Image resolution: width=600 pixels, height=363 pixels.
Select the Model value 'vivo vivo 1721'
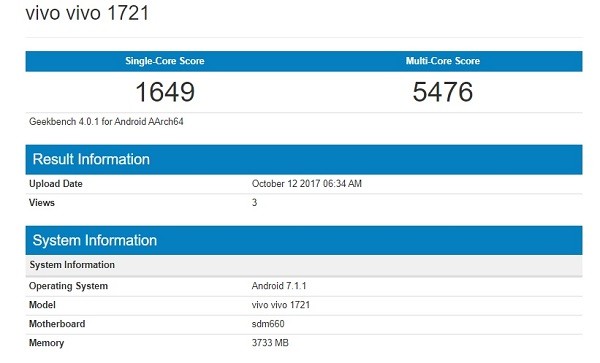pos(280,305)
